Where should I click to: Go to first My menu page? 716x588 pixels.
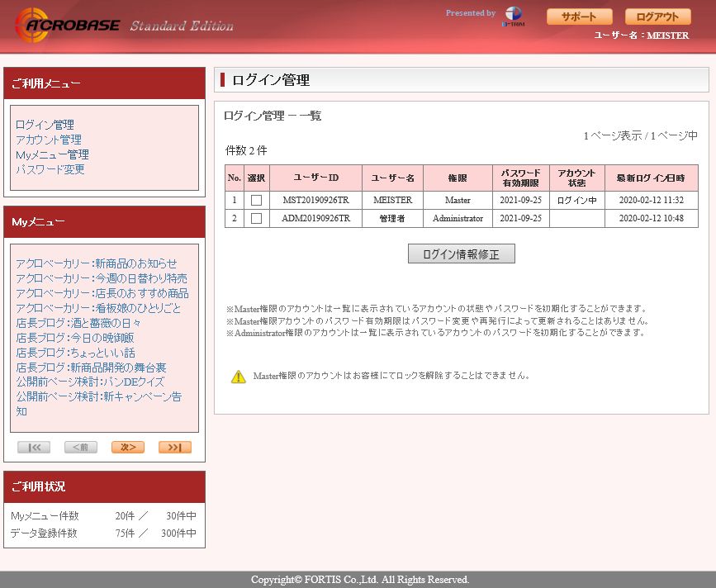34,448
